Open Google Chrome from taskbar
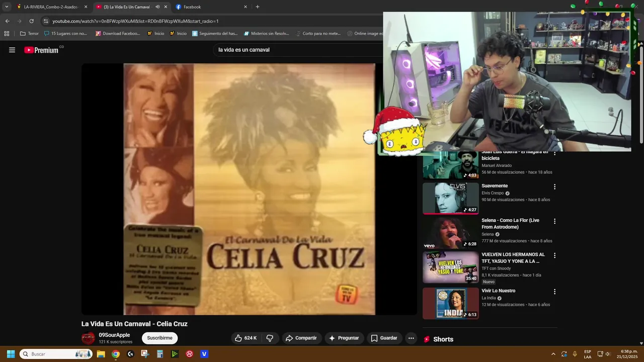 [x=116, y=354]
